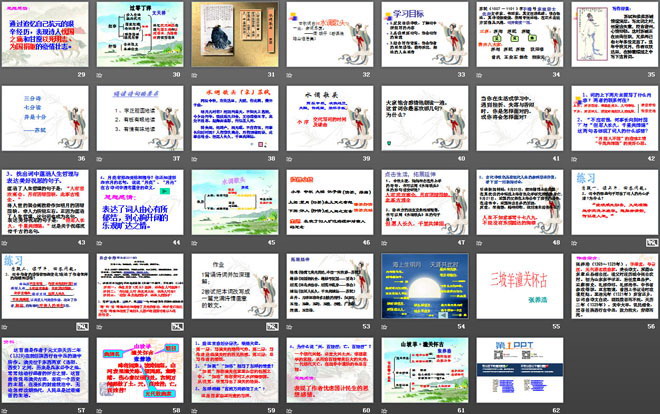This screenshot has width=660, height=414.
Task: Click animation star icon under slide 58
Action: click(x=99, y=410)
